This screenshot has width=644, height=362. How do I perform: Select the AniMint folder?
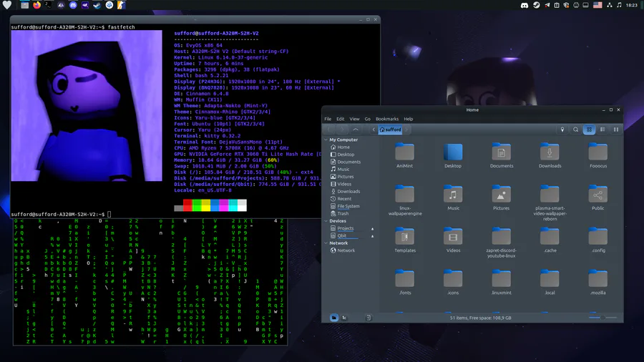click(x=405, y=155)
